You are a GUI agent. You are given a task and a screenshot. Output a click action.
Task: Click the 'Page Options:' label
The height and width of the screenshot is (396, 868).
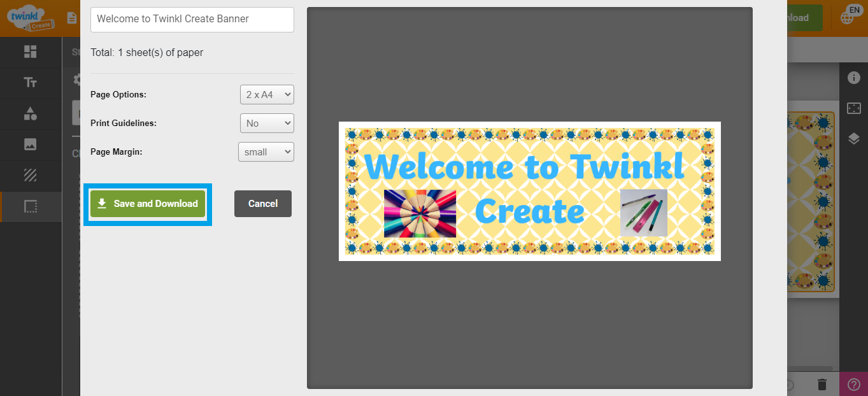point(118,95)
